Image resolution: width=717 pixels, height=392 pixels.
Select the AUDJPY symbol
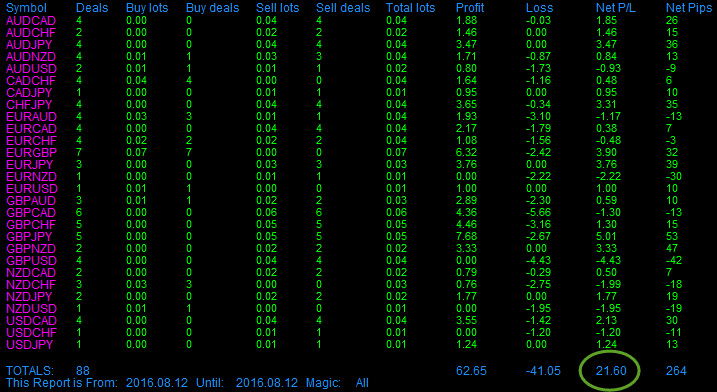click(29, 45)
